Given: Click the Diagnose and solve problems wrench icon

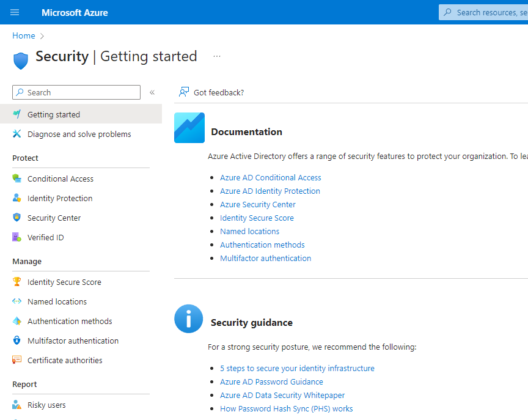Looking at the screenshot, I should click(17, 134).
